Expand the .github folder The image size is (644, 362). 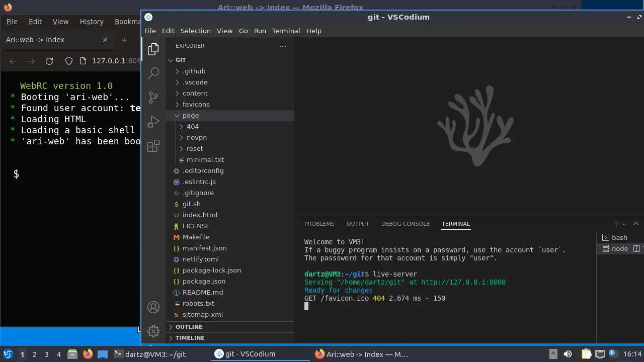click(x=230, y=71)
